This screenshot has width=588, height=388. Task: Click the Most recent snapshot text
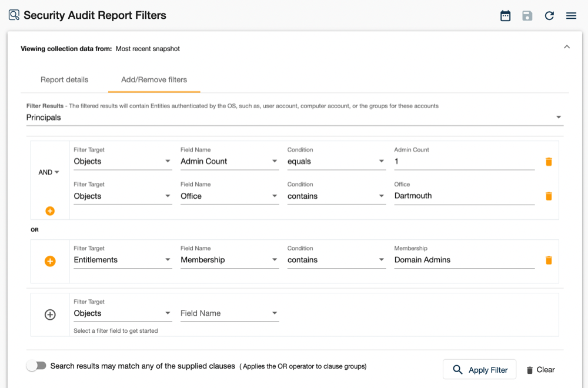pos(148,49)
